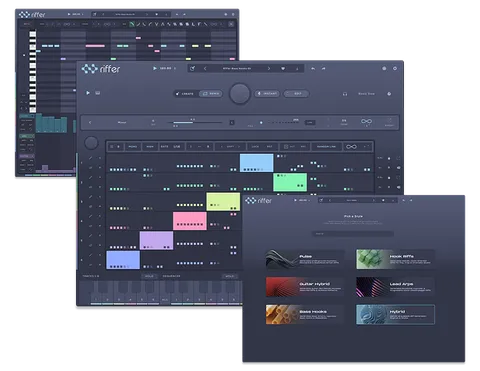Click the top-right help icon, middle window
The width and height of the screenshot is (480, 371).
click(x=395, y=68)
